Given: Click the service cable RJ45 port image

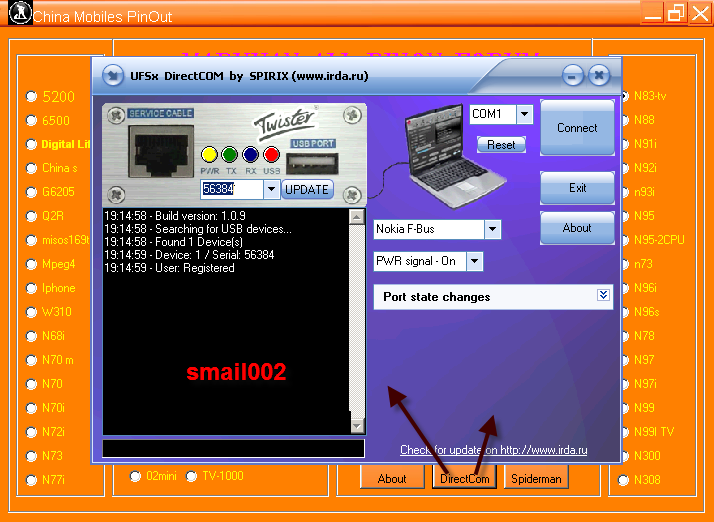Looking at the screenshot, I should [161, 151].
